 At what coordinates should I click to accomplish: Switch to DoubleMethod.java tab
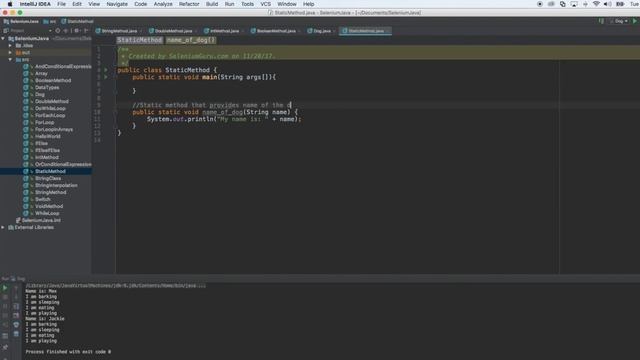173,31
